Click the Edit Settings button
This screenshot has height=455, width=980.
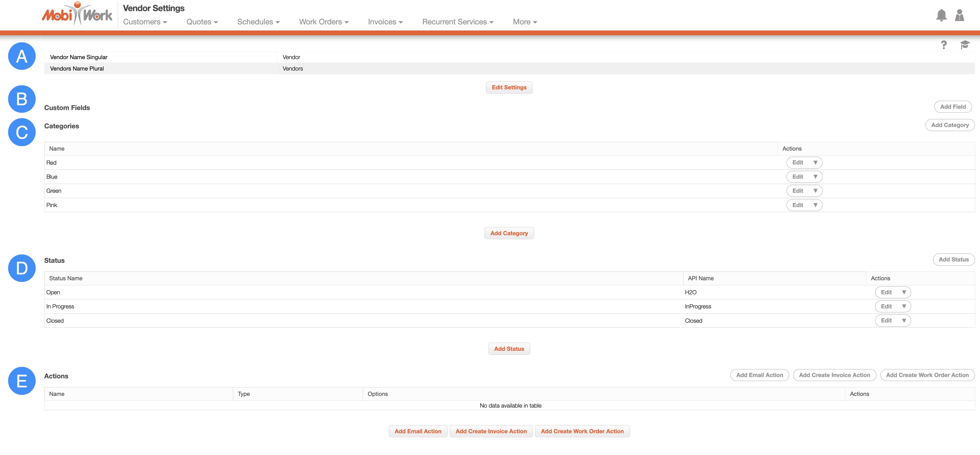(x=509, y=87)
